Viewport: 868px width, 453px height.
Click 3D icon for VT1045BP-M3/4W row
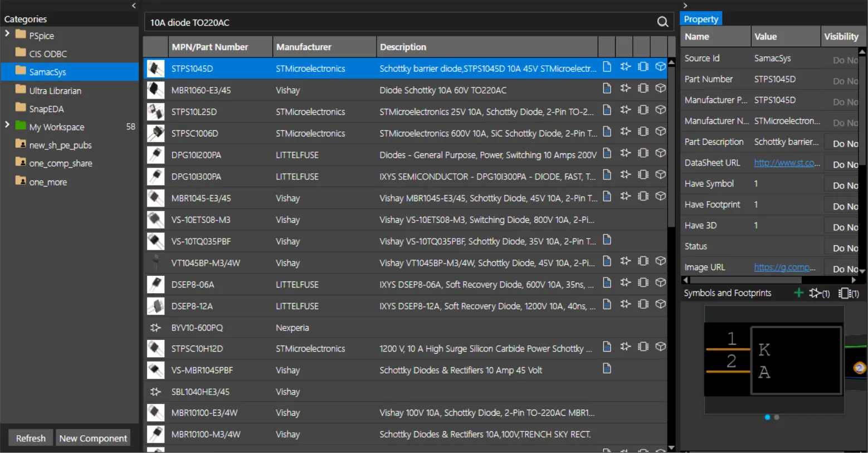coord(661,261)
